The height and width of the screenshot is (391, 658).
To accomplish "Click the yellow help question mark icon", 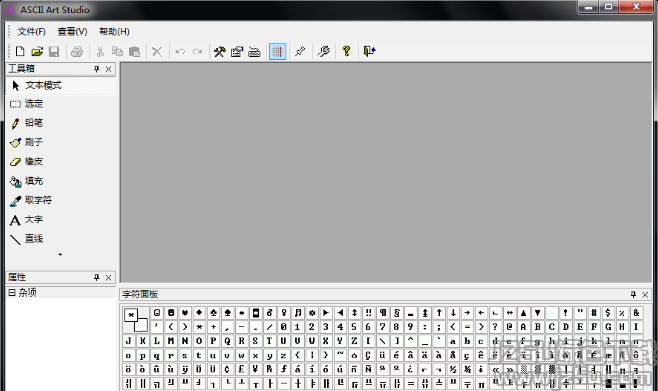I will pyautogui.click(x=346, y=51).
